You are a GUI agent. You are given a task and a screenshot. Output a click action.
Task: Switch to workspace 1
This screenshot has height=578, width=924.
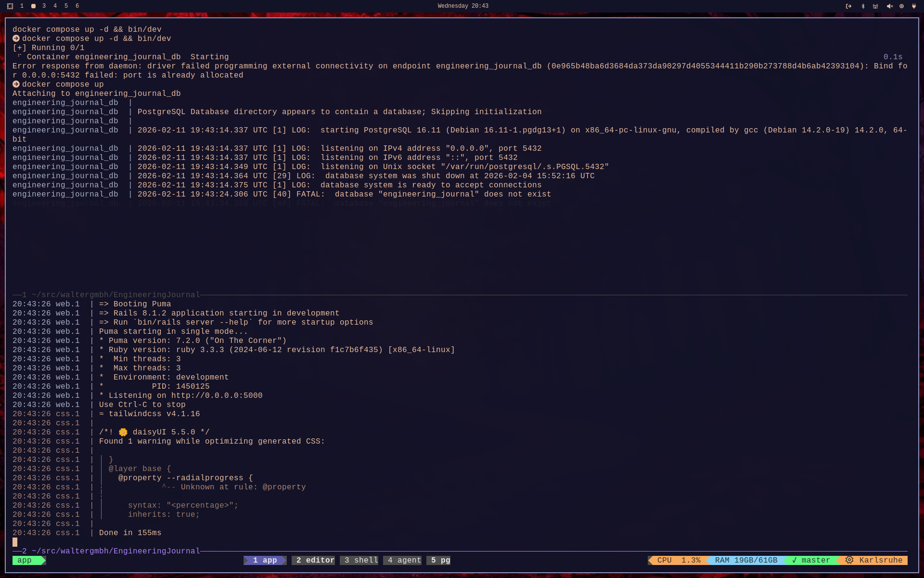(22, 6)
